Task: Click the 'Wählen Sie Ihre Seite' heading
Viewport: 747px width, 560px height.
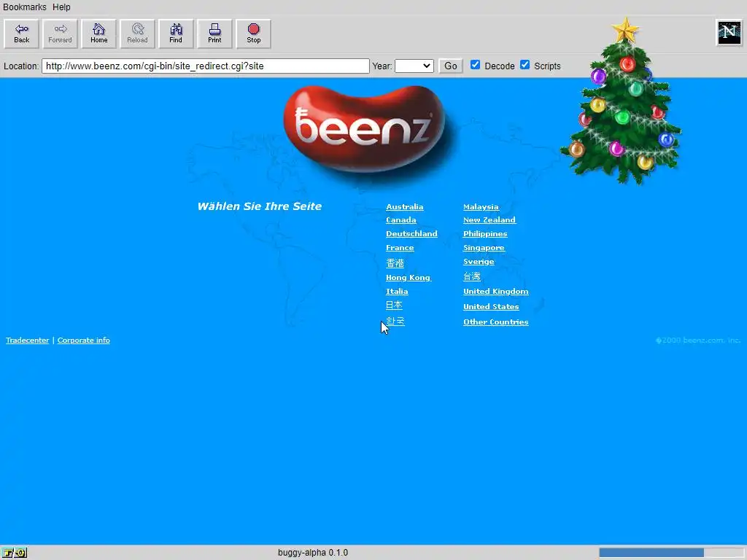Action: click(260, 206)
